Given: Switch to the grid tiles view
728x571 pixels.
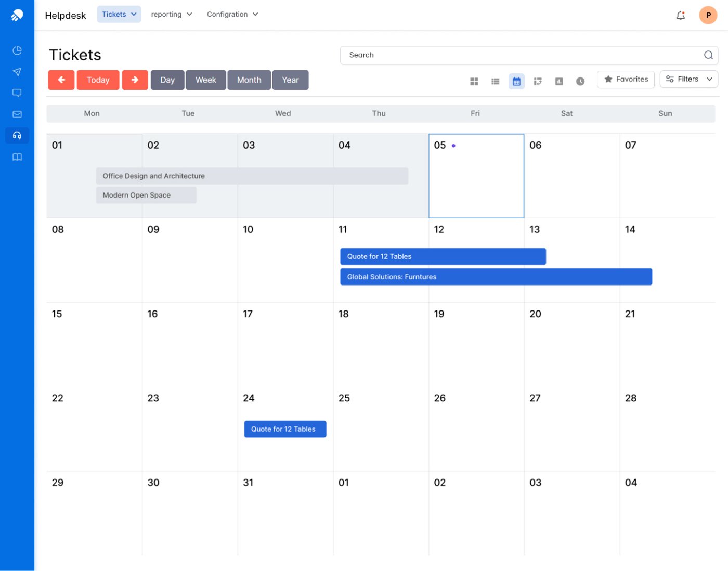Looking at the screenshot, I should click(x=474, y=82).
